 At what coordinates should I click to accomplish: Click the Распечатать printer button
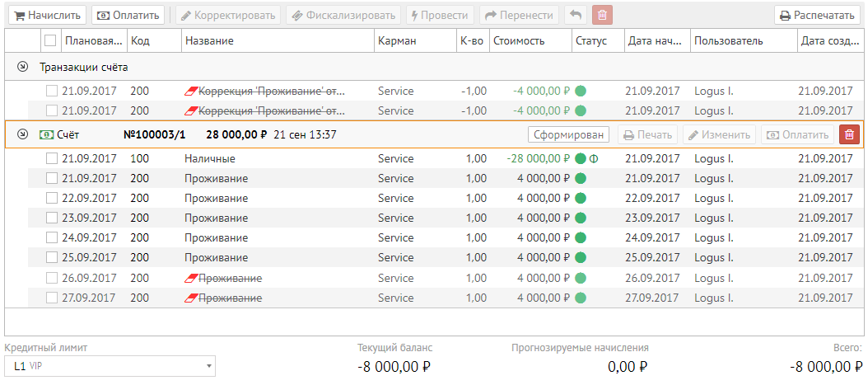pyautogui.click(x=818, y=16)
